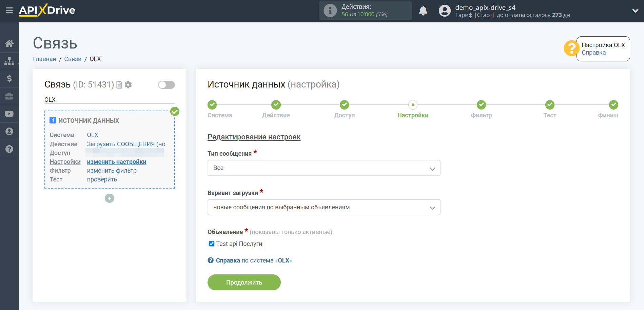This screenshot has width=644, height=310.
Task: Open the user profile sidebar icon
Action: tap(9, 132)
